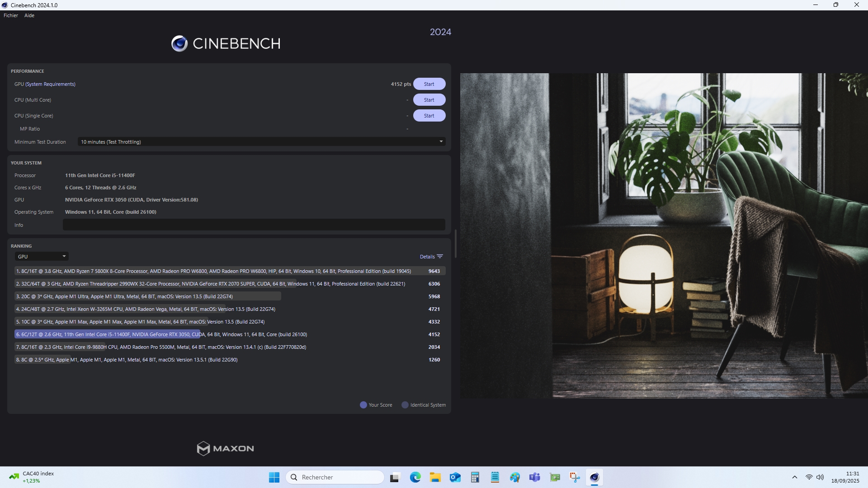Click the processor name 11th Gen Intel Core i5-11400F
This screenshot has width=868, height=488.
(100, 175)
